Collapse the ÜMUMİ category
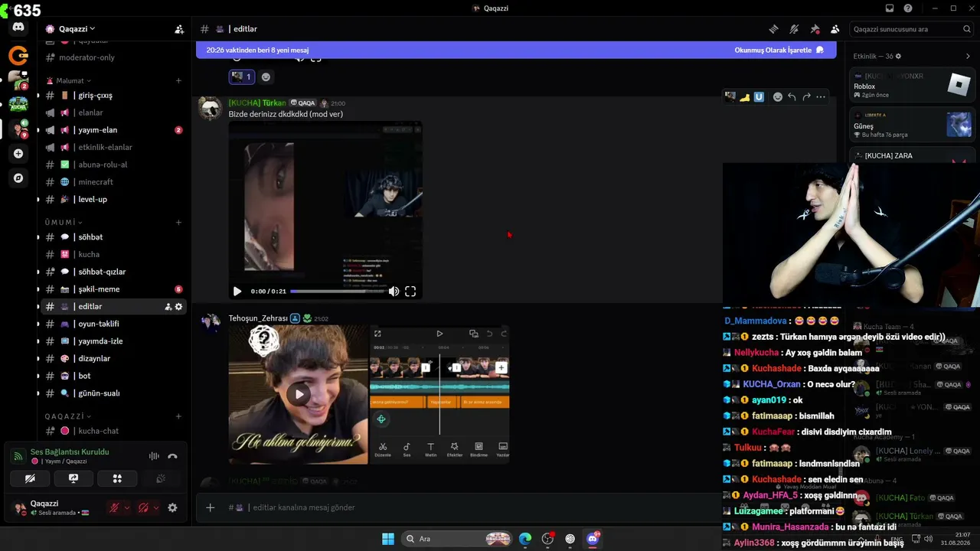980x551 pixels. (64, 223)
